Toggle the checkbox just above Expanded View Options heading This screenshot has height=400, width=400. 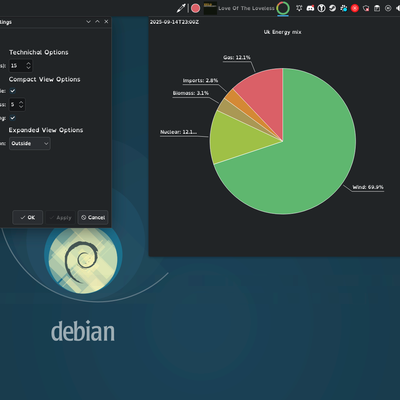point(13,118)
